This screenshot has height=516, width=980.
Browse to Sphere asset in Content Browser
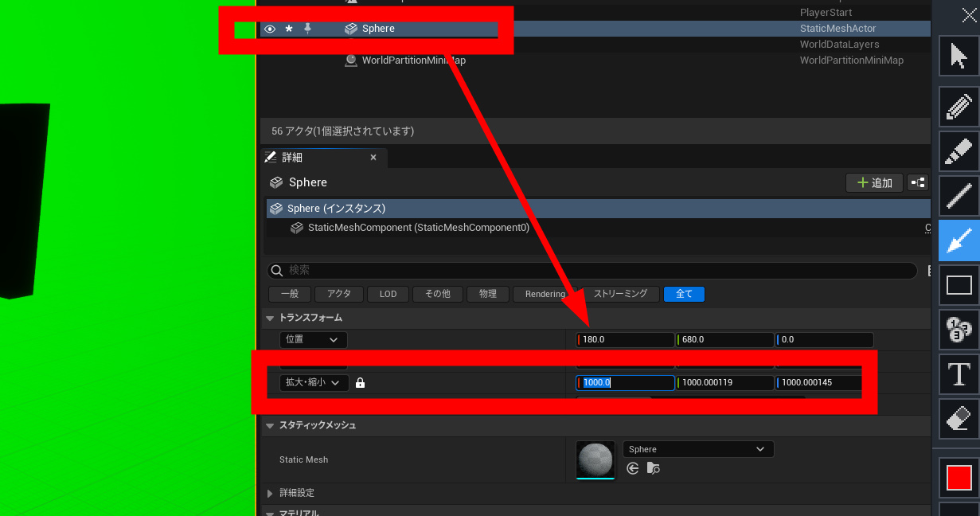654,468
